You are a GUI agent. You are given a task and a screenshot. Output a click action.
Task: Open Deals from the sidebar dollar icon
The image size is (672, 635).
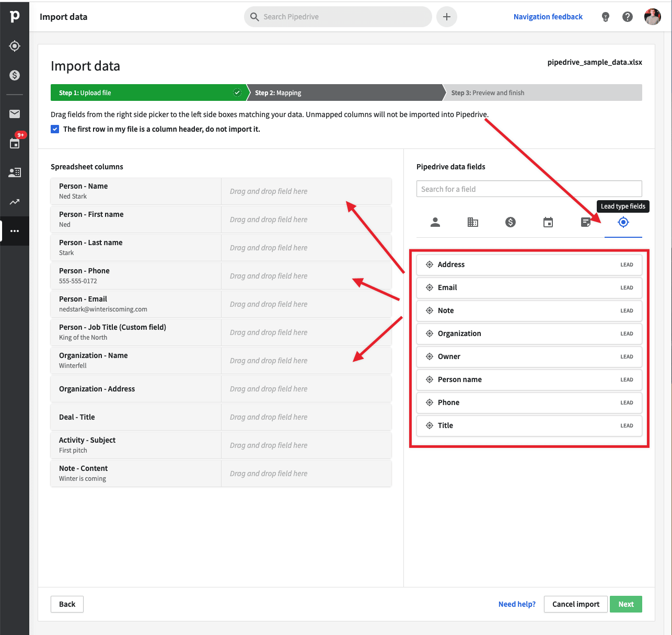15,75
